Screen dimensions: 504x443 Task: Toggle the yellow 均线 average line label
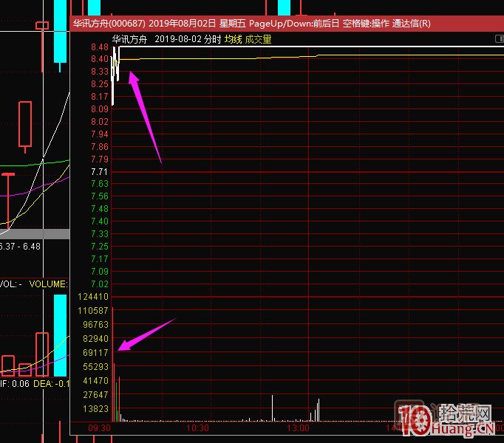click(234, 39)
